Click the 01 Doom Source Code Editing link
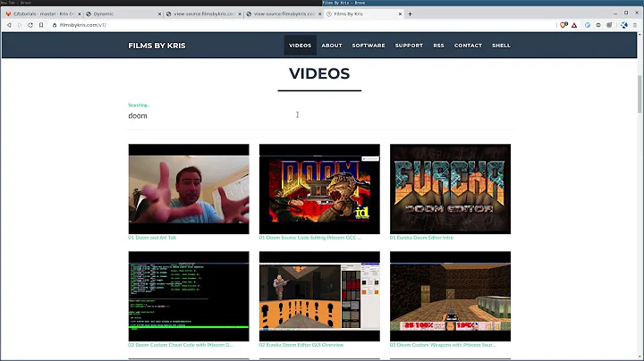 310,238
